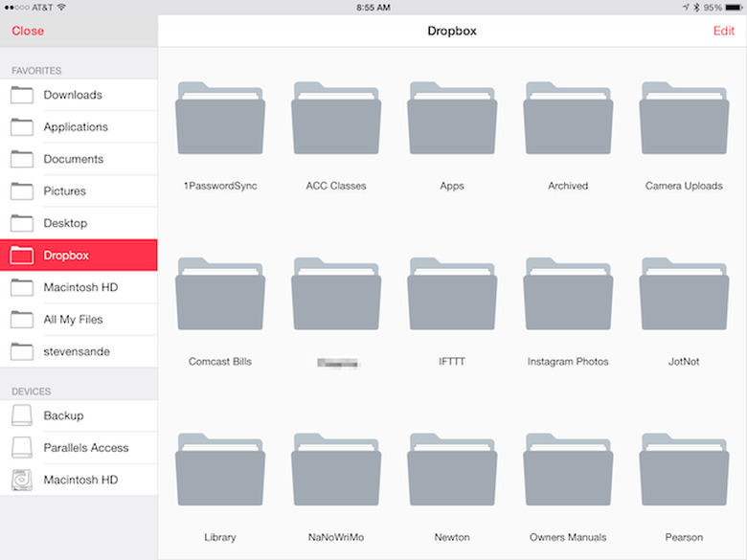Click the Downloads sidebar folder icon
The image size is (747, 560).
[22, 95]
